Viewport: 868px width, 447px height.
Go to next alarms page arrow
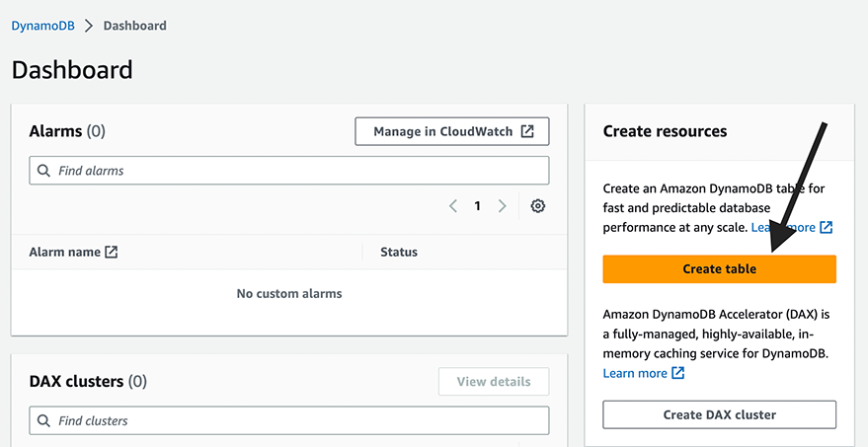click(502, 206)
